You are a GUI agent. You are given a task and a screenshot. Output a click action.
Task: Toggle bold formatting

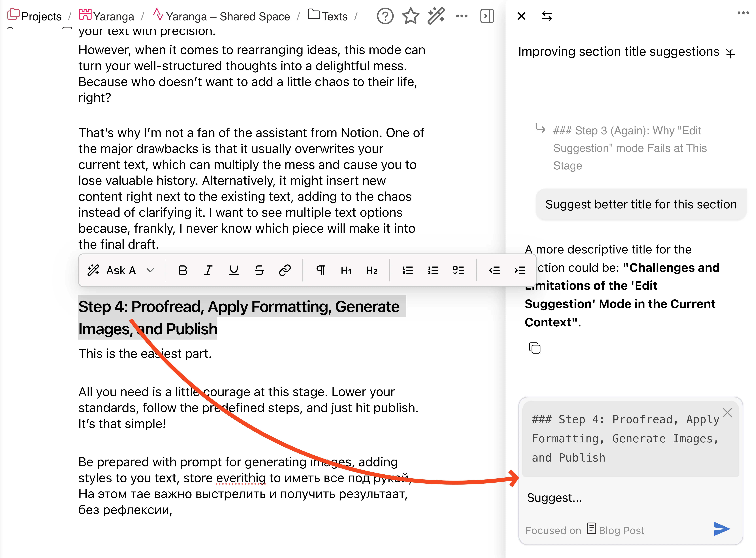coord(183,270)
